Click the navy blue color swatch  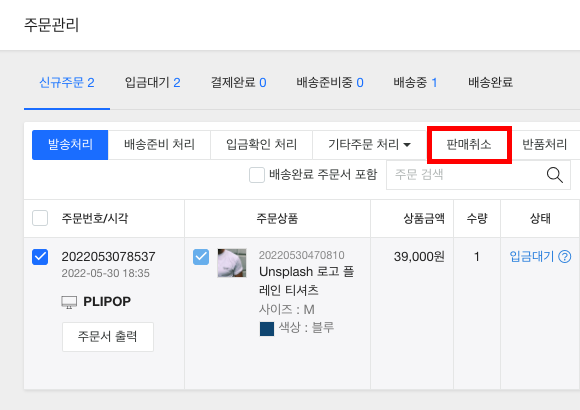[267, 329]
